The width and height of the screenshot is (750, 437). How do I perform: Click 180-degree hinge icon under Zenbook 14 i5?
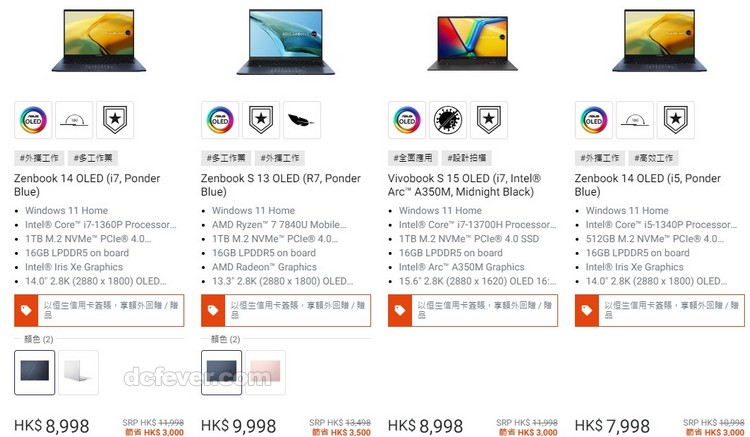[x=634, y=120]
